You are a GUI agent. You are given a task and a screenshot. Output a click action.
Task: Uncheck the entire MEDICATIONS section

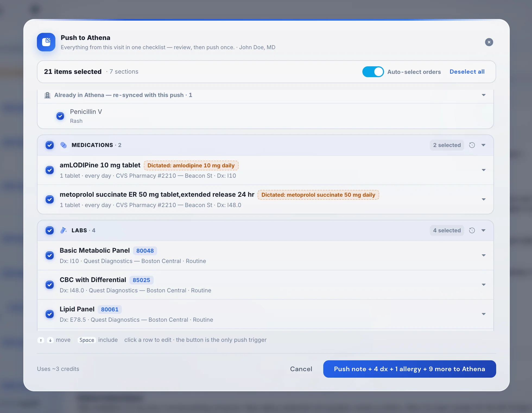50,145
